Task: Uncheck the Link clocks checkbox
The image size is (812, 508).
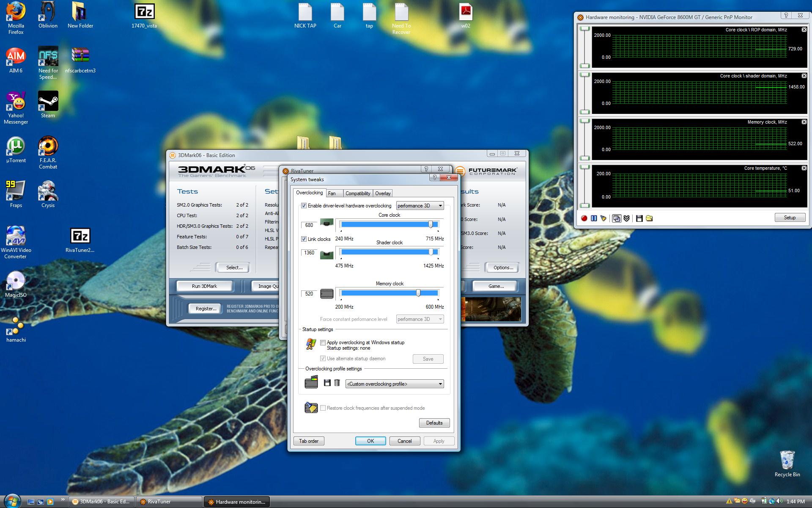Action: pyautogui.click(x=304, y=239)
